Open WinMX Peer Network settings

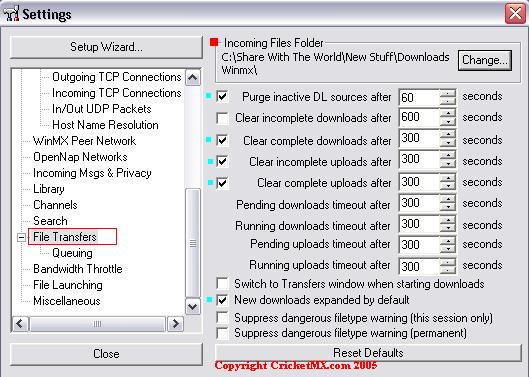point(84,141)
